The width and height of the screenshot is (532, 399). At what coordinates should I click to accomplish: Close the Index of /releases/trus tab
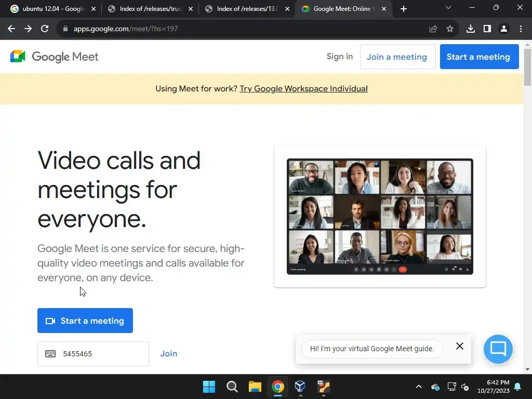[190, 9]
